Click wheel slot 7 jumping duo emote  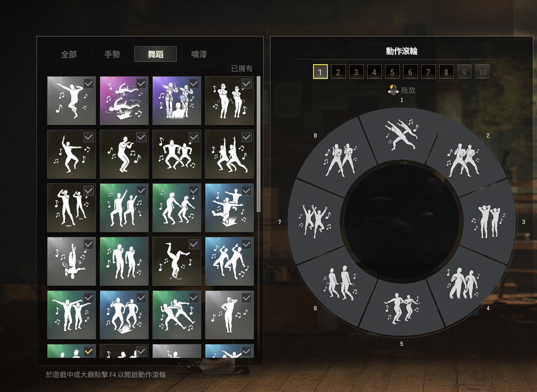click(x=315, y=221)
